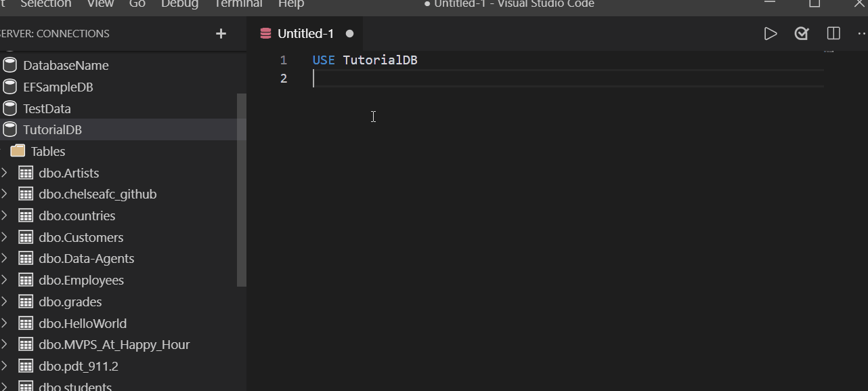Open the Debug menu
Image resolution: width=868 pixels, height=391 pixels.
(x=179, y=5)
